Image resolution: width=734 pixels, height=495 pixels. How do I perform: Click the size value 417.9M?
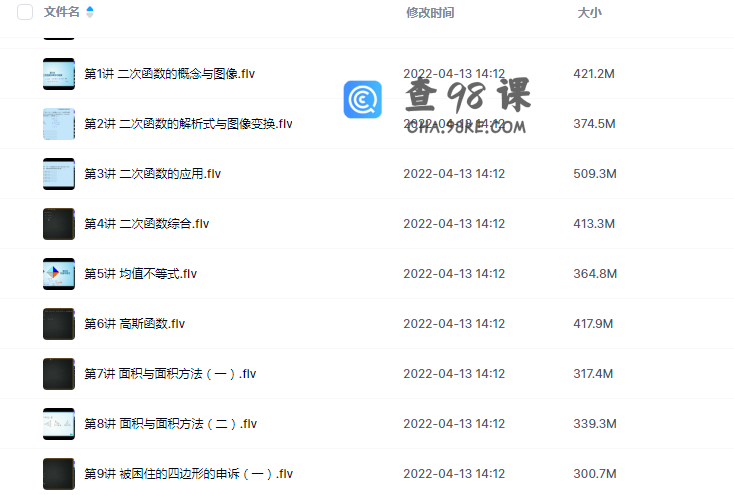pos(593,324)
